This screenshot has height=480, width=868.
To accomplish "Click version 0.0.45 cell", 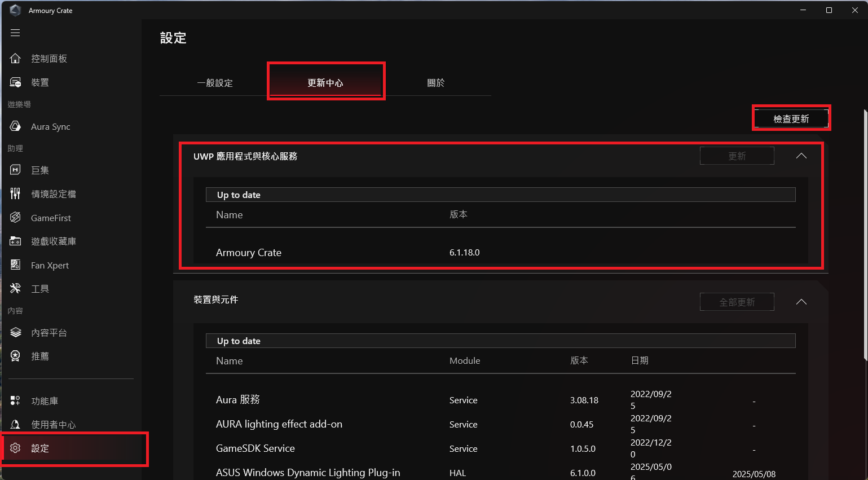I will click(x=581, y=424).
